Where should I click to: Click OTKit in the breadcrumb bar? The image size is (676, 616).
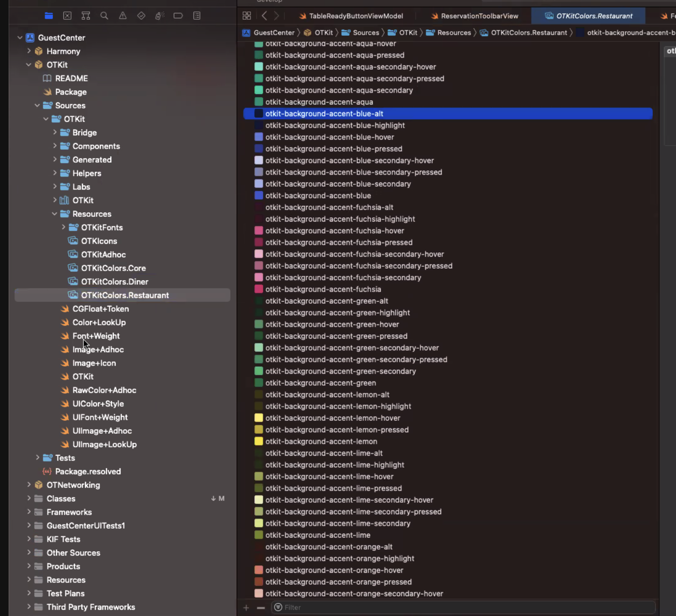click(x=324, y=32)
